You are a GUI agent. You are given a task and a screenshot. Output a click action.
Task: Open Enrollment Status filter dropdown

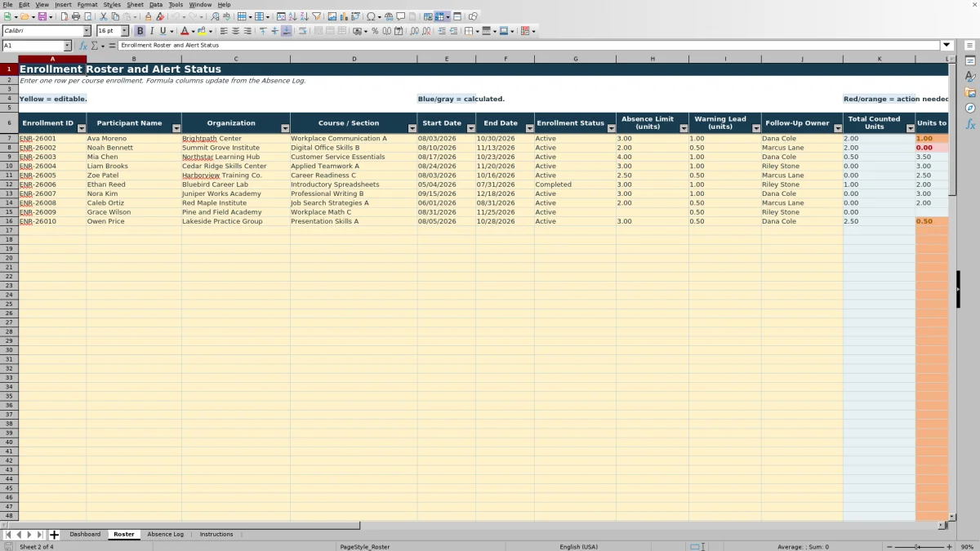(x=611, y=128)
